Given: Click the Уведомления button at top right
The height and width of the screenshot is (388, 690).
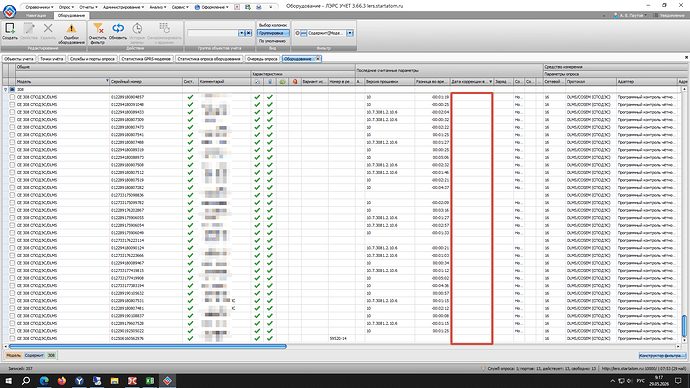Looking at the screenshot, I should pyautogui.click(x=669, y=15).
